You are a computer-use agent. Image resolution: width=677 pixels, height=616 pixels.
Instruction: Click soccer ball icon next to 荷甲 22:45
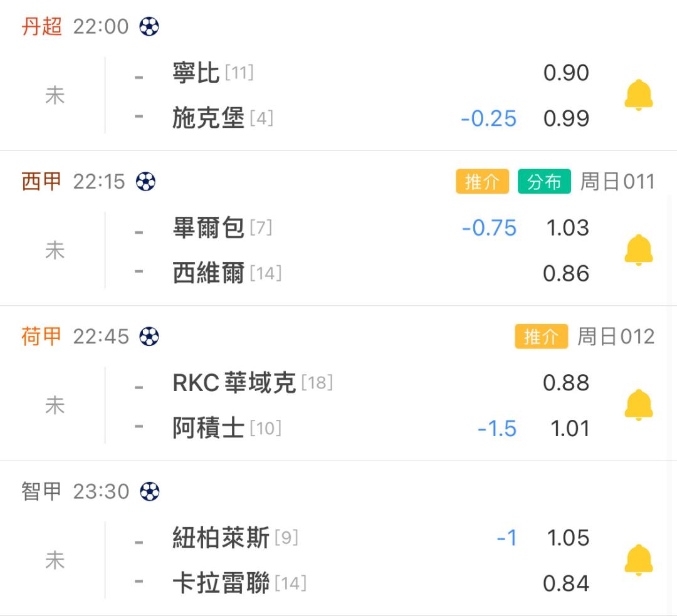[149, 337]
